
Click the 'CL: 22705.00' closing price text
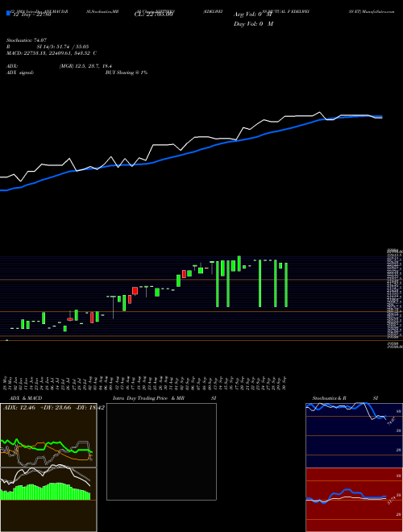(x=154, y=15)
